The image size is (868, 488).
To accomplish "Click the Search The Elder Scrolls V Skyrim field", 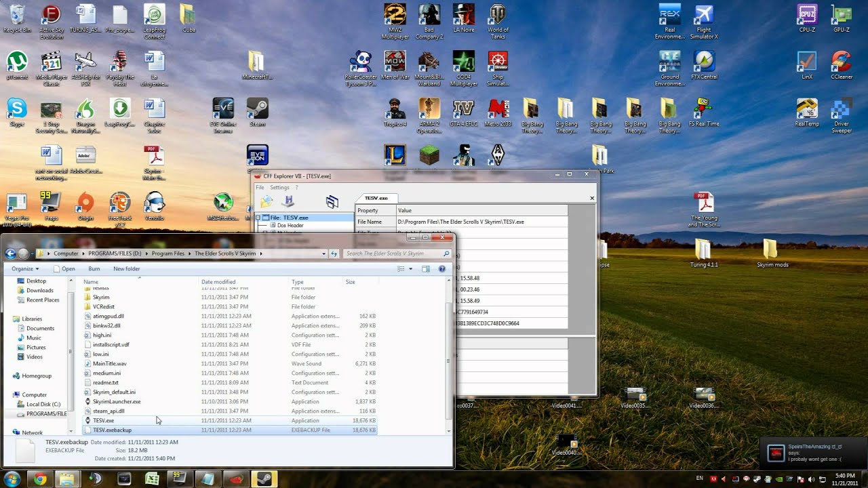I will pyautogui.click(x=393, y=253).
